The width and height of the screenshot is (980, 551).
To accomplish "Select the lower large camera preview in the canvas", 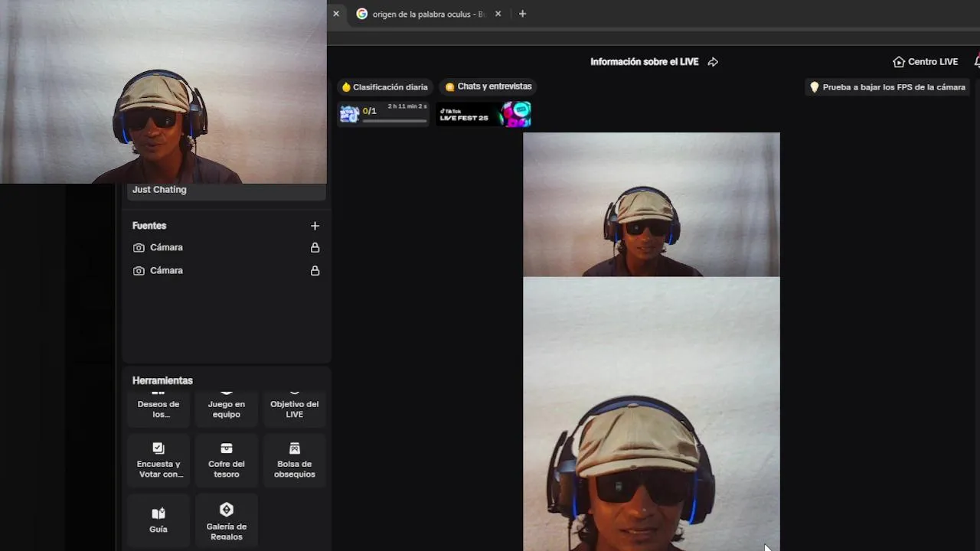I will (x=651, y=414).
